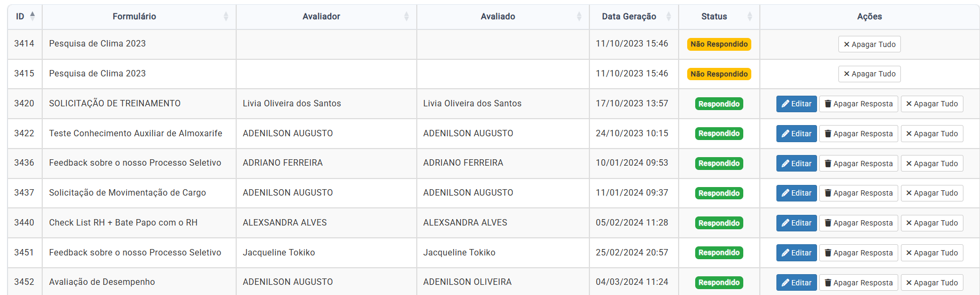The image size is (980, 295).
Task: Click Apagar Tudo for row 3414
Action: pos(869,44)
